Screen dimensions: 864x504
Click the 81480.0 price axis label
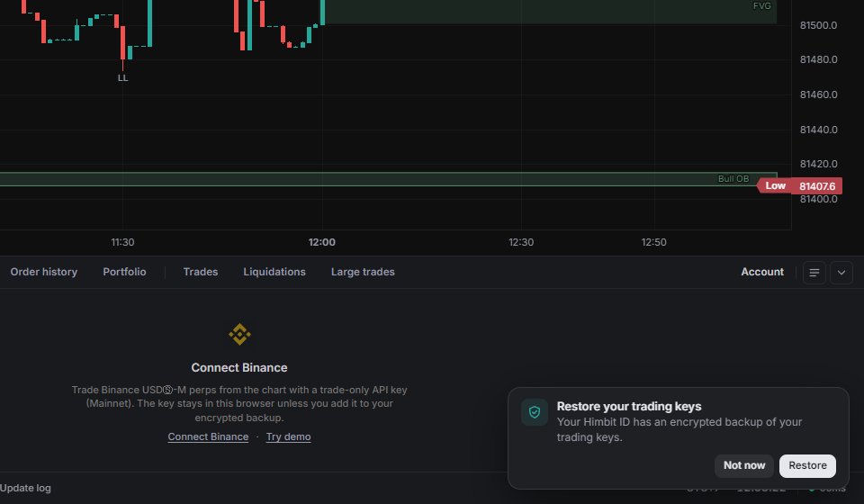pos(818,59)
